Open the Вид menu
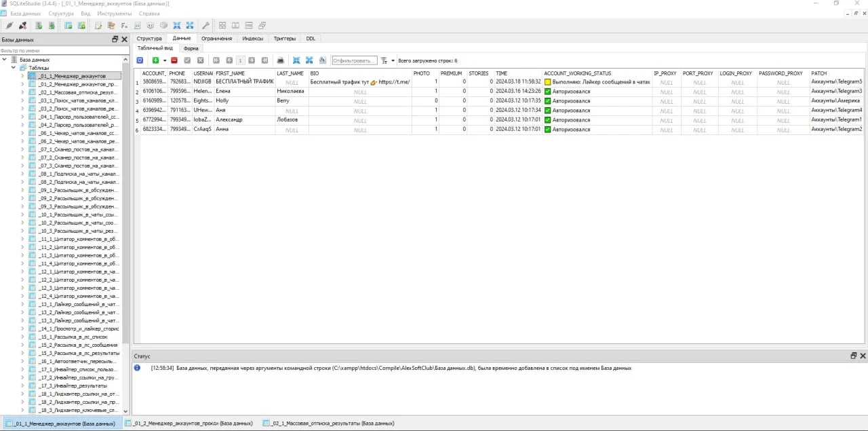The image size is (868, 431). point(85,14)
